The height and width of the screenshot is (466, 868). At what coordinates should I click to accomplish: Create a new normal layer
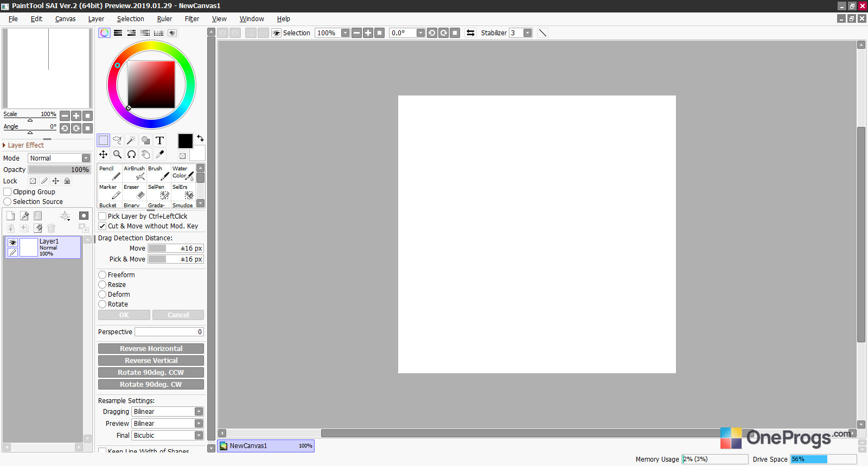click(10, 216)
